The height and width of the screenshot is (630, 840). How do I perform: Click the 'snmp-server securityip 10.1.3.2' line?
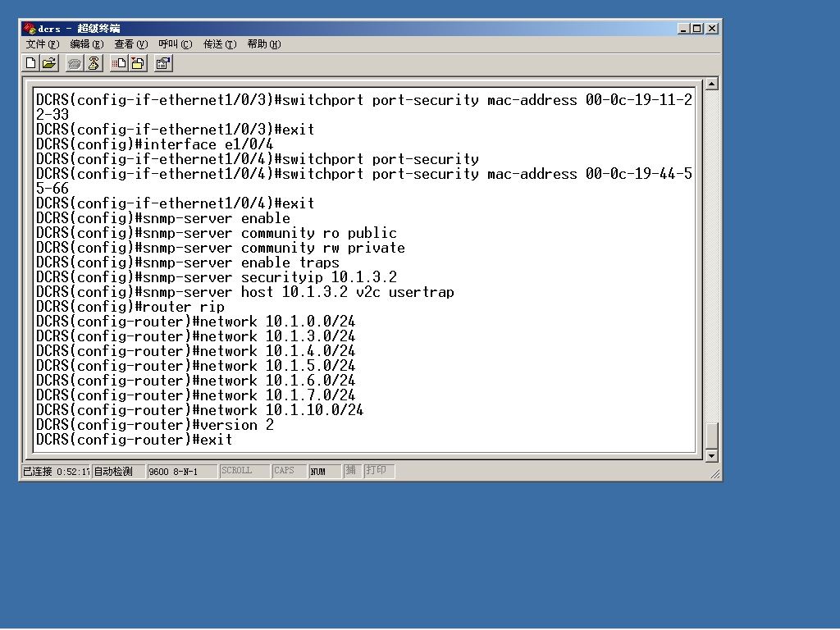click(217, 277)
